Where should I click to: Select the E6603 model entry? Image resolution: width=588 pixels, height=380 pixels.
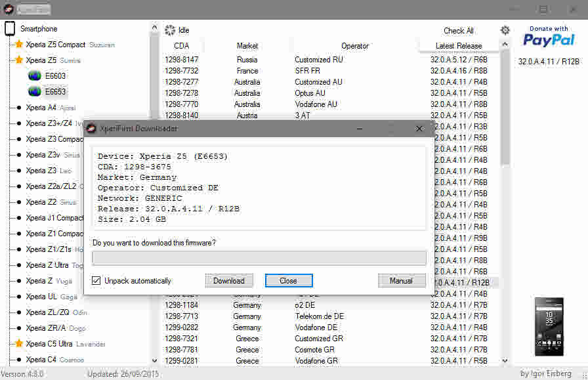pyautogui.click(x=55, y=75)
